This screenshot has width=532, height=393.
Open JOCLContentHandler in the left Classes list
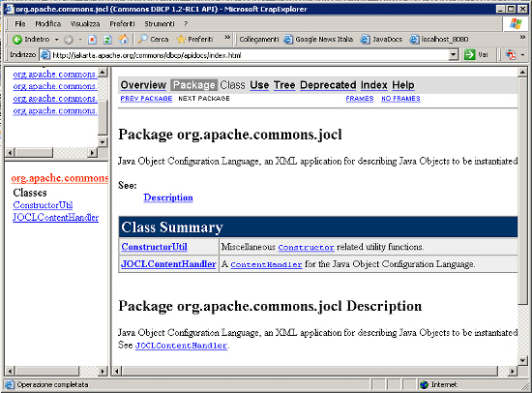(x=56, y=218)
